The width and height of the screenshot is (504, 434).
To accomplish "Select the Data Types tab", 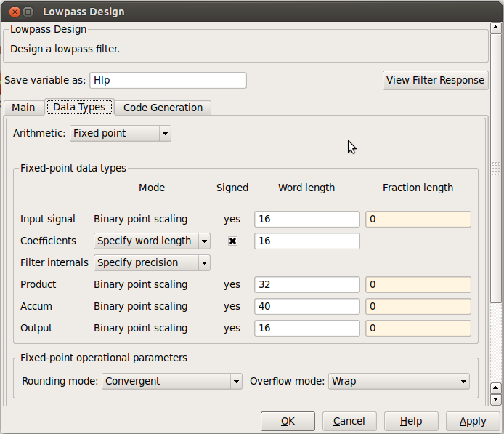I will [x=79, y=107].
